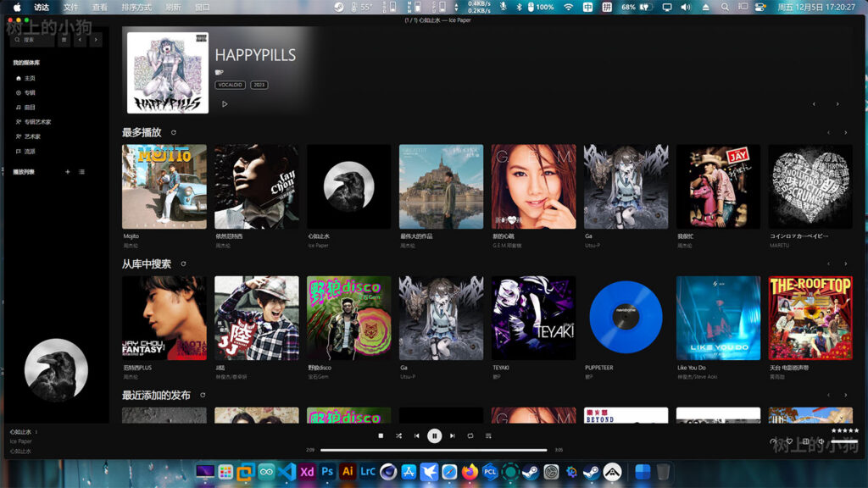This screenshot has width=868, height=488.
Task: Seek using the song progress bar
Action: click(x=433, y=450)
